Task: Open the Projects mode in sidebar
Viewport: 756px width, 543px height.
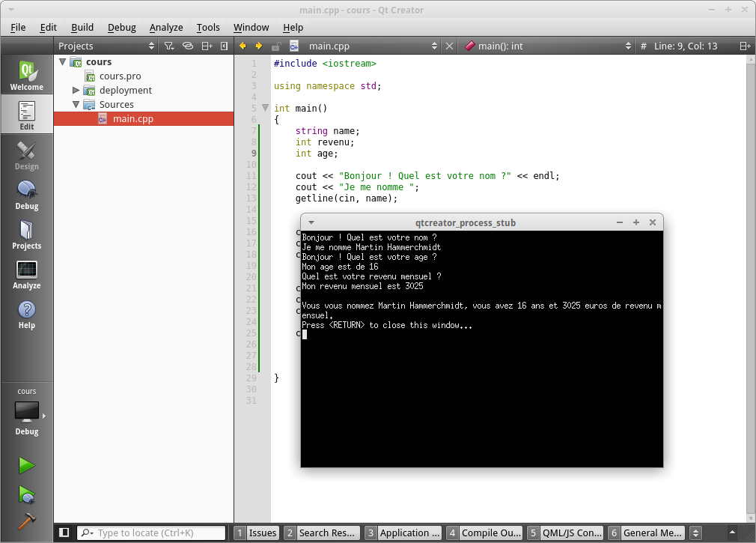Action: point(26,234)
